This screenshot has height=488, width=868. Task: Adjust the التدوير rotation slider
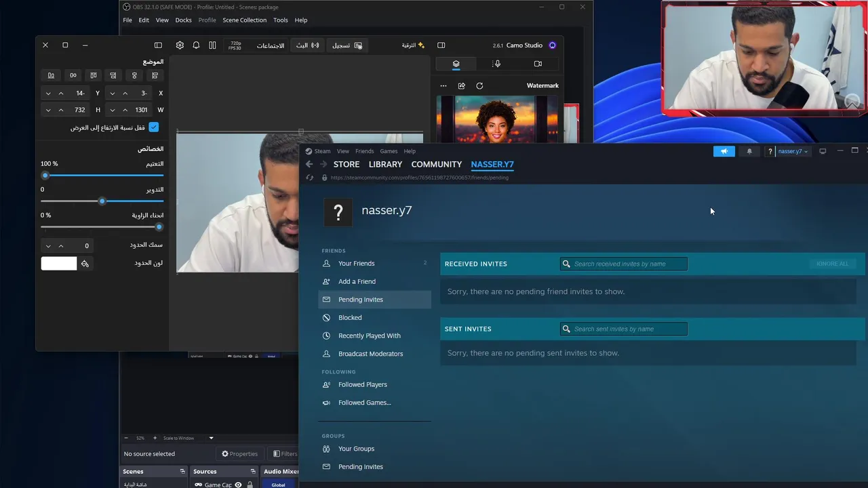102,201
